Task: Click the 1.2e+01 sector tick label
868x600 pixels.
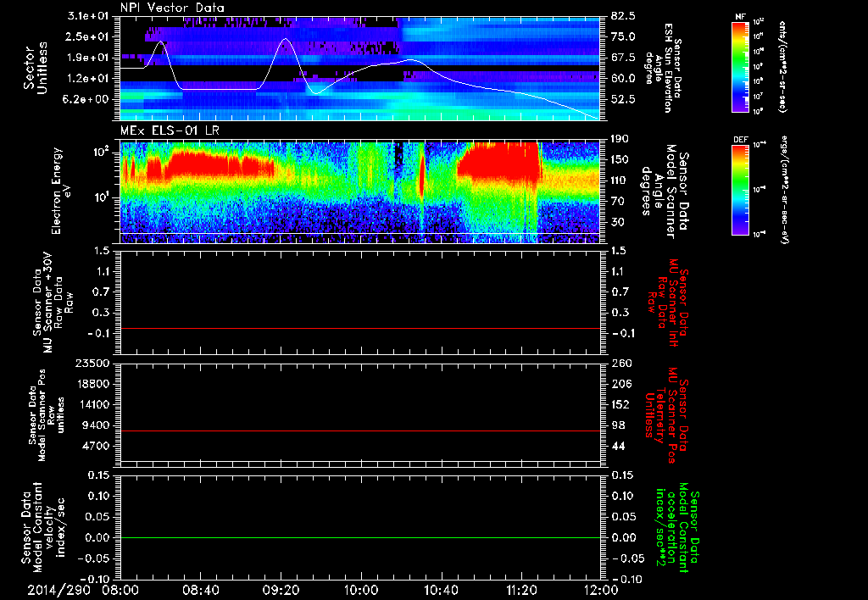Action: pyautogui.click(x=87, y=79)
